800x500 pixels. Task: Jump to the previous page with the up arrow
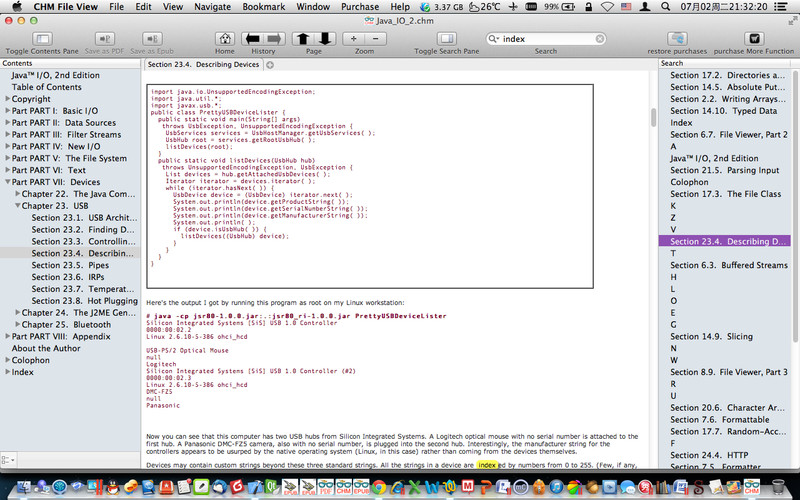click(303, 38)
